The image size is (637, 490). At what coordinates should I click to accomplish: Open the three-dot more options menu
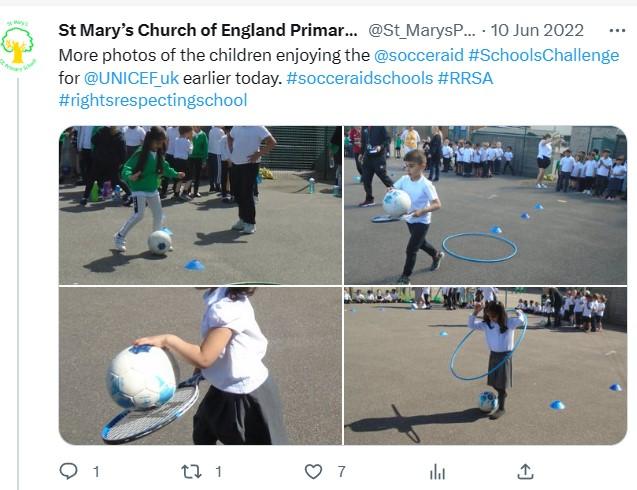[615, 31]
